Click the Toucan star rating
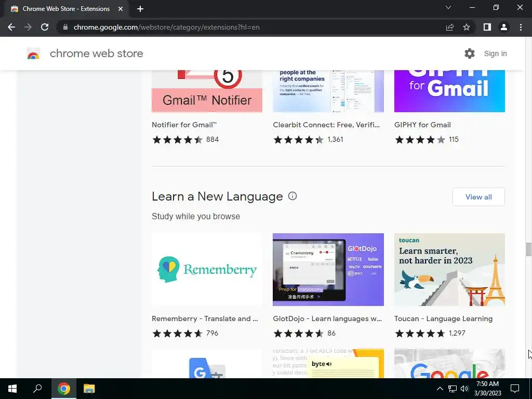 420,334
